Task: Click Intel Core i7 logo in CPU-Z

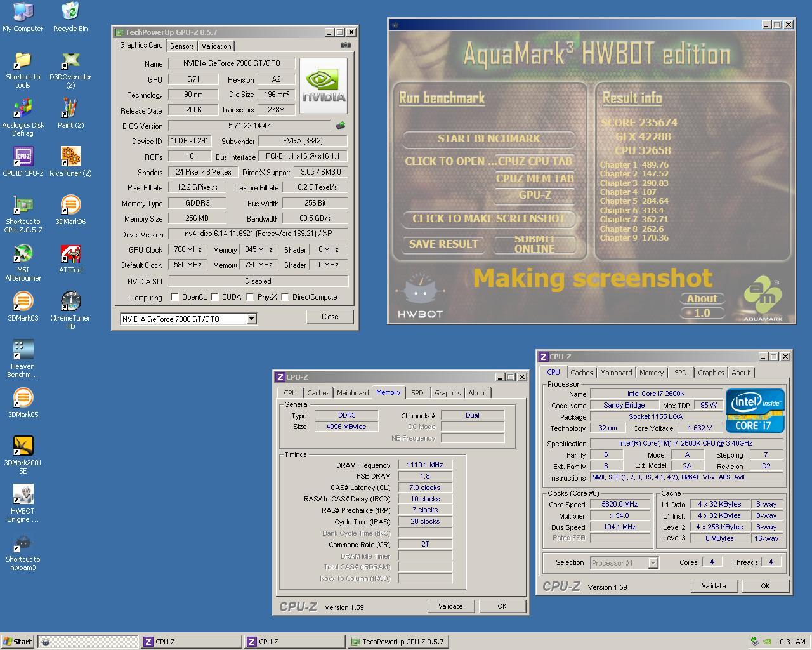Action: click(755, 411)
